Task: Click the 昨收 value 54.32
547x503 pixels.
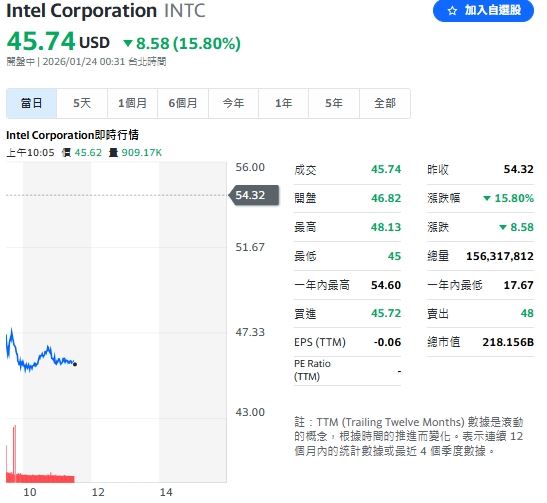Action: [x=518, y=169]
